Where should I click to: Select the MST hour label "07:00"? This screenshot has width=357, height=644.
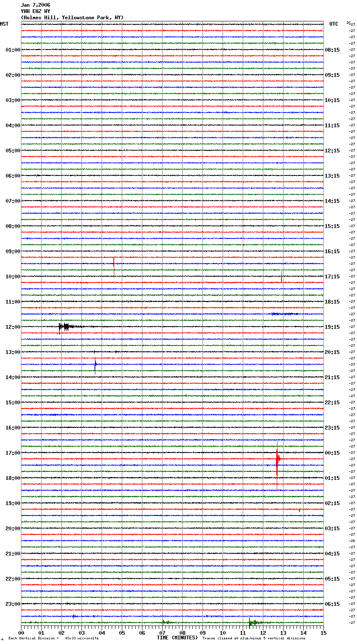[x=13, y=201]
